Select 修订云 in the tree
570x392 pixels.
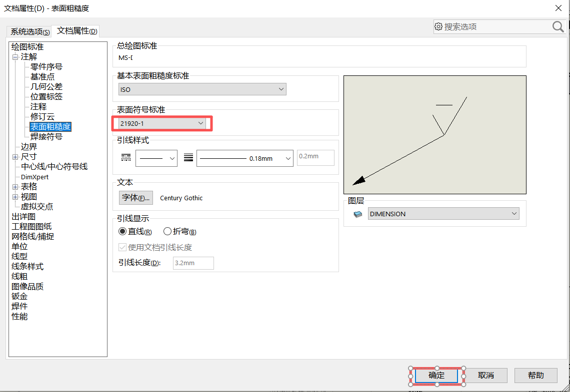point(42,117)
